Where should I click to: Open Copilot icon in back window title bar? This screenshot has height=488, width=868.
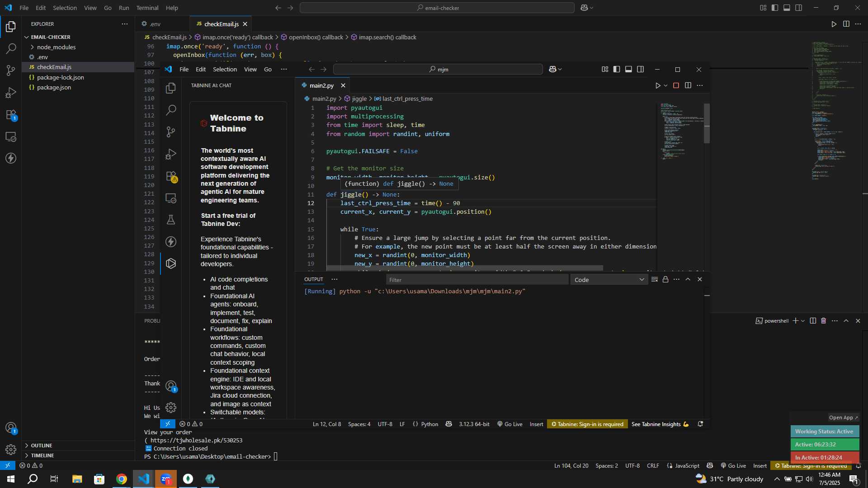584,8
